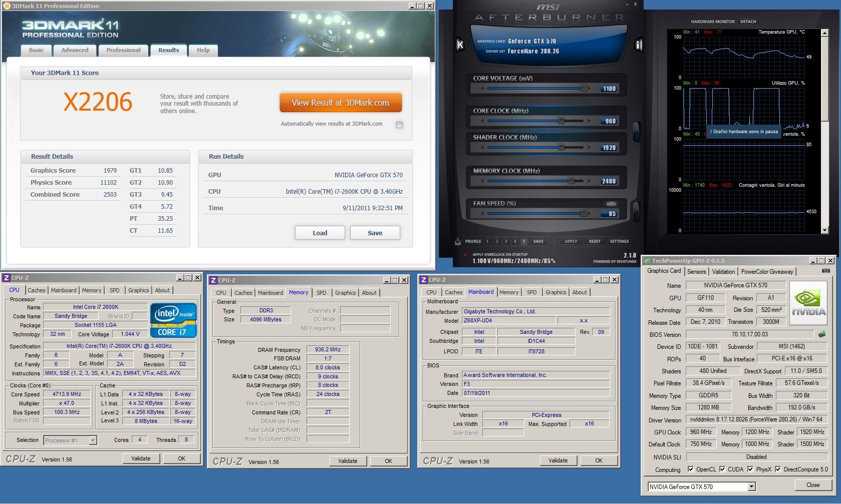Viewport: 841px width, 504px height.
Task: Decrease core clock with left arrow
Action: (x=482, y=121)
